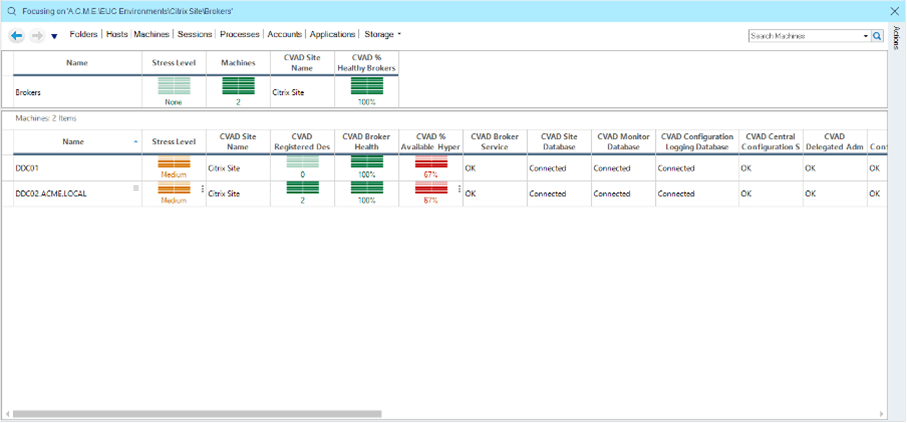Open three-dot menu beside DDC02 stress level
907x423 pixels.
click(202, 189)
